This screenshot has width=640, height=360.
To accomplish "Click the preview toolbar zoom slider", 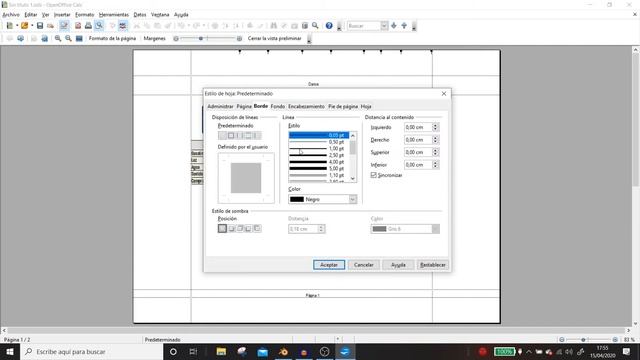I will [x=207, y=38].
